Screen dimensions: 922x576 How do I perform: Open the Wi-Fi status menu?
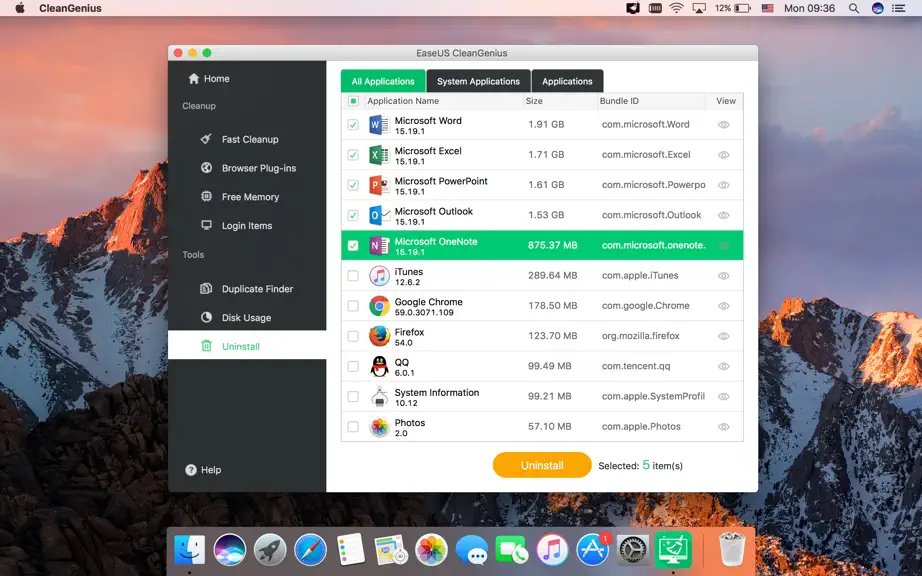[x=676, y=8]
